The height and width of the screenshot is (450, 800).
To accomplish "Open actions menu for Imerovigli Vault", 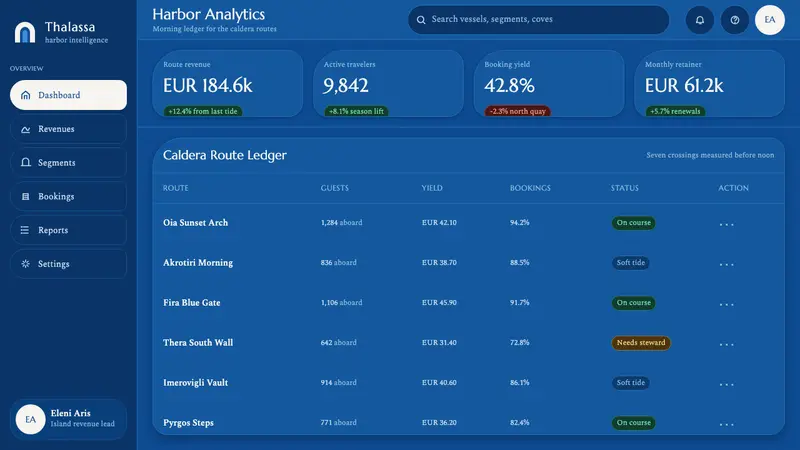I will point(727,384).
